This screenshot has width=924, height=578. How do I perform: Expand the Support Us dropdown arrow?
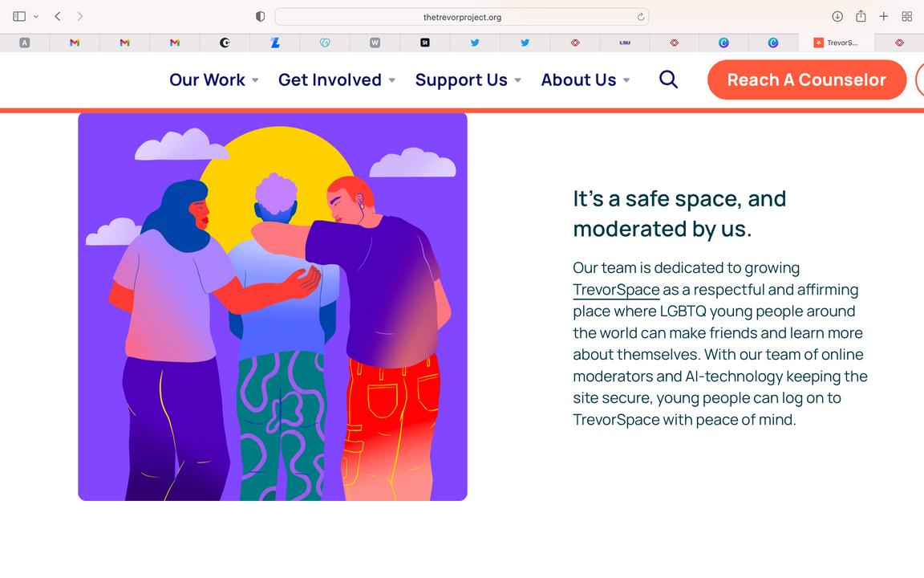click(518, 80)
